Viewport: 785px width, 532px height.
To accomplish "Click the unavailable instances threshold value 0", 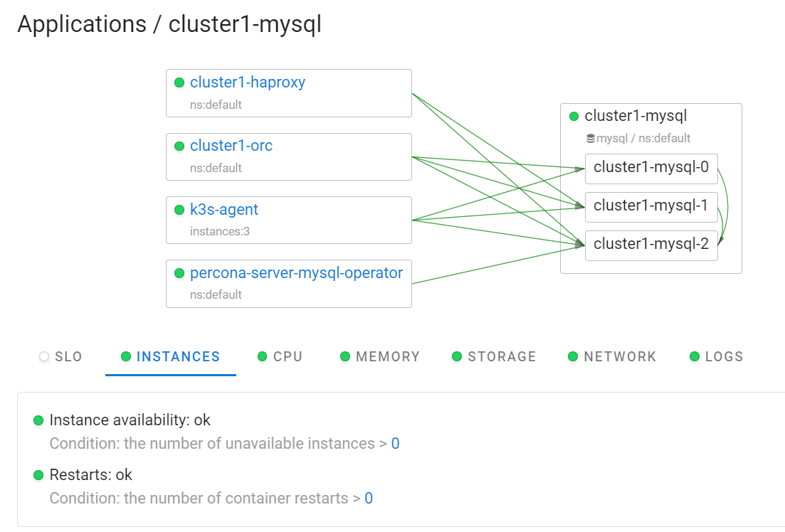I will 394,444.
